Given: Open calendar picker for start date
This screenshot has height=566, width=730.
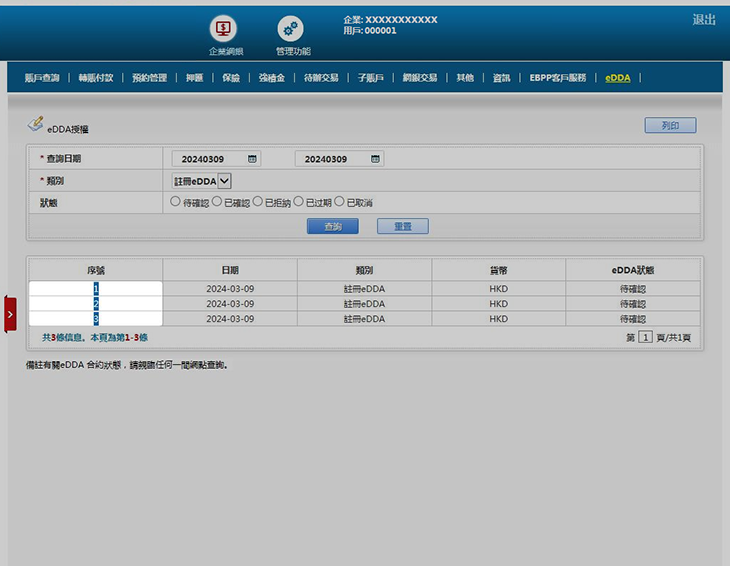Looking at the screenshot, I should tap(252, 159).
